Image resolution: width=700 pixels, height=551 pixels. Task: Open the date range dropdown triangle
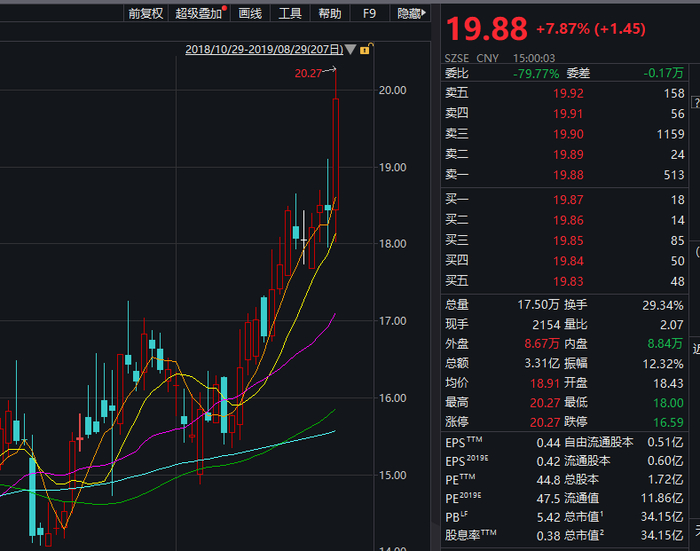[350, 49]
